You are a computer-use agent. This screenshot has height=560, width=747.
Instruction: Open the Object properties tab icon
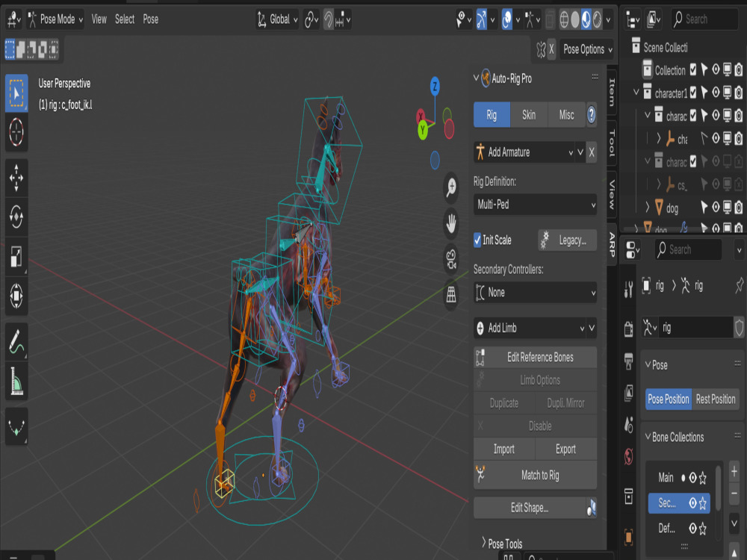(x=628, y=537)
